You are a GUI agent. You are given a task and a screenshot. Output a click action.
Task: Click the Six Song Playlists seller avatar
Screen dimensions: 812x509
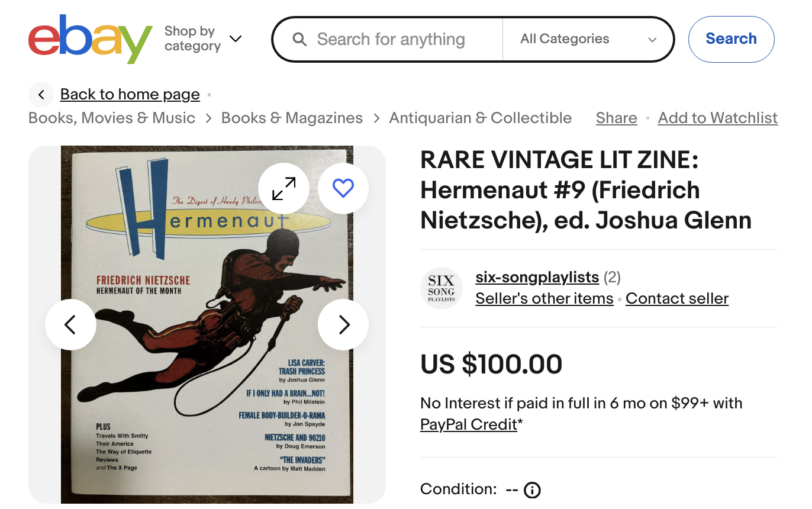tap(441, 288)
